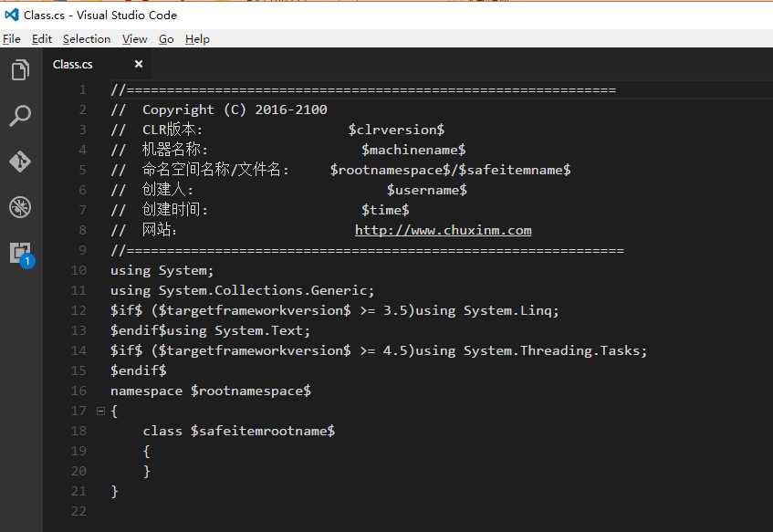Click 'using System.Linq;' on line 12
Viewport: 773px width, 532px height.
pos(487,310)
